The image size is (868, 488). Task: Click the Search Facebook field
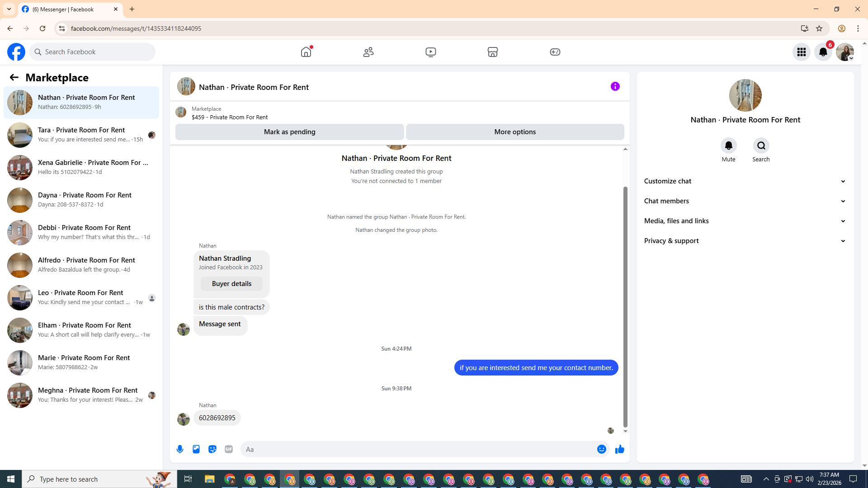pos(92,52)
